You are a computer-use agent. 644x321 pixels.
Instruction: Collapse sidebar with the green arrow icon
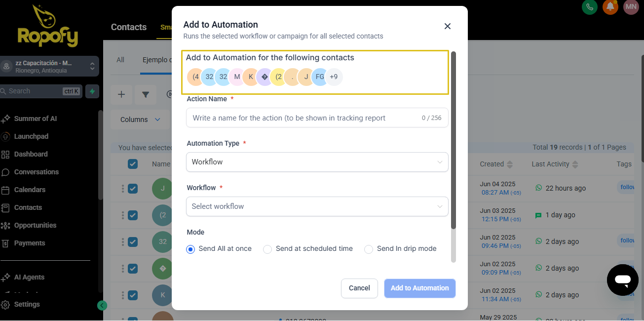pos(102,305)
